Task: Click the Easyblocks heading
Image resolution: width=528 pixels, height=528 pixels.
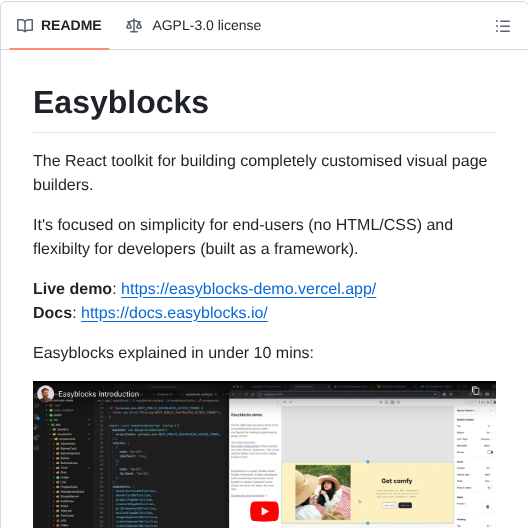Action: pyautogui.click(x=121, y=102)
